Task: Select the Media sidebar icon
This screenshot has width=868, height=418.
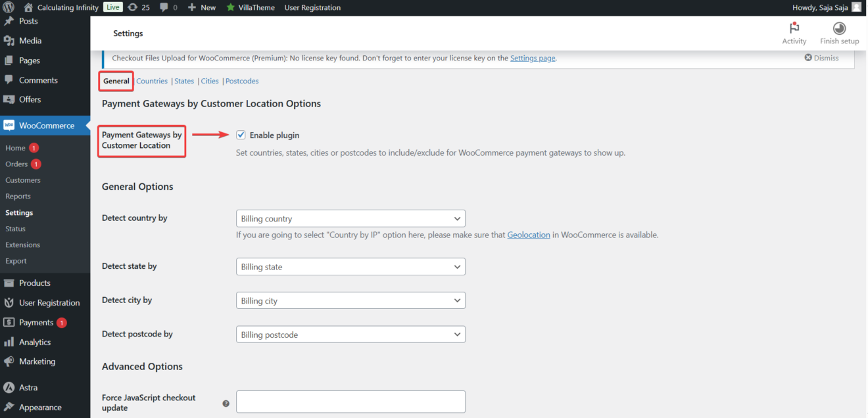Action: tap(9, 40)
